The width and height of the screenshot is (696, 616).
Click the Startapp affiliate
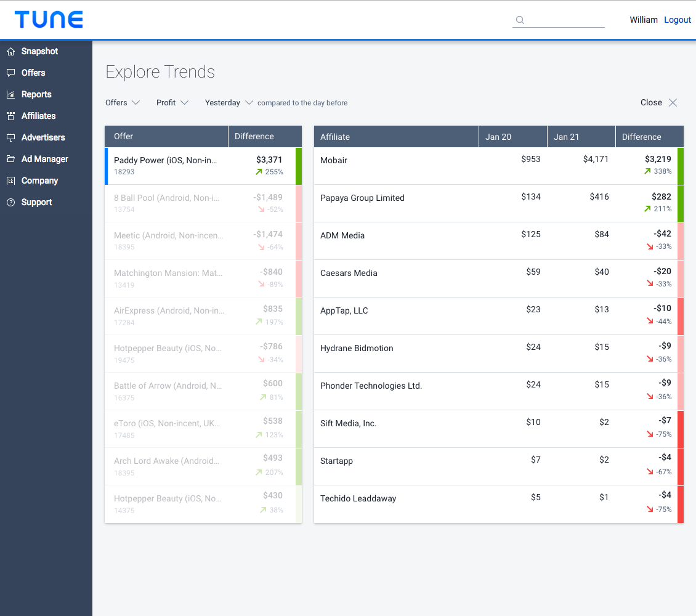(x=336, y=461)
